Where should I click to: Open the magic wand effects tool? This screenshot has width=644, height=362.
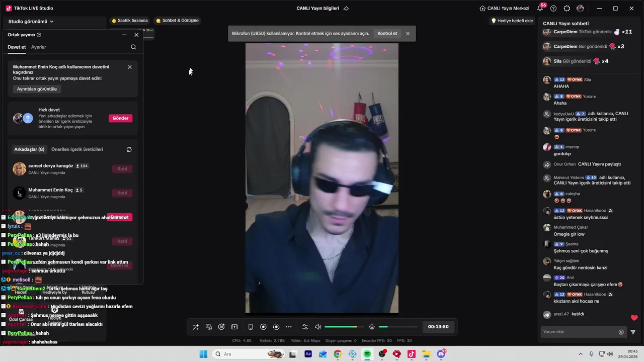point(196,327)
